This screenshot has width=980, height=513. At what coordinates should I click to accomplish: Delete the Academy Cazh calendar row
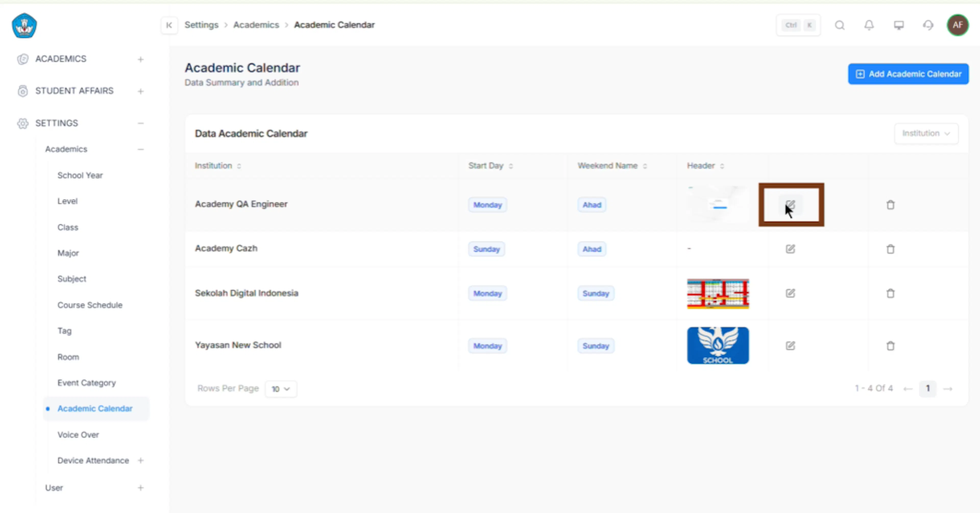click(890, 249)
